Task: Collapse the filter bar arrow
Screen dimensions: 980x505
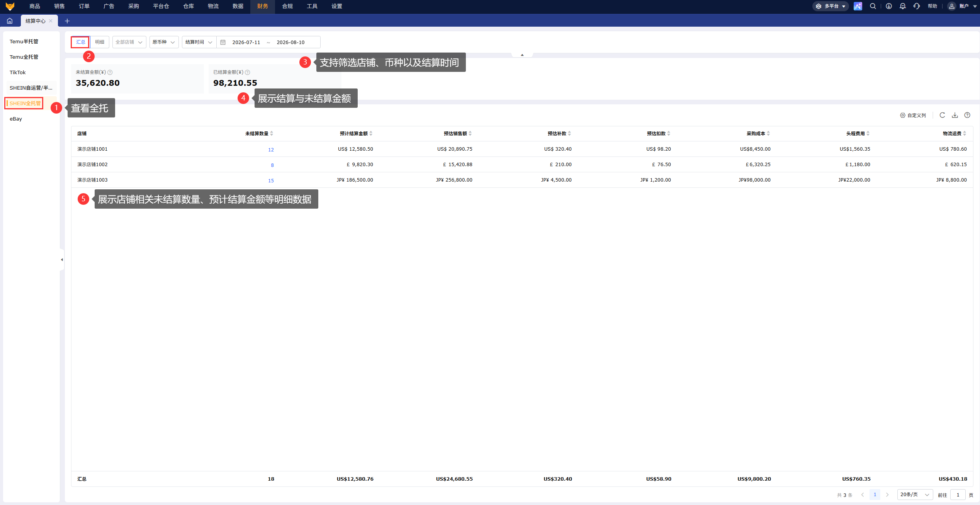Action: [x=522, y=55]
